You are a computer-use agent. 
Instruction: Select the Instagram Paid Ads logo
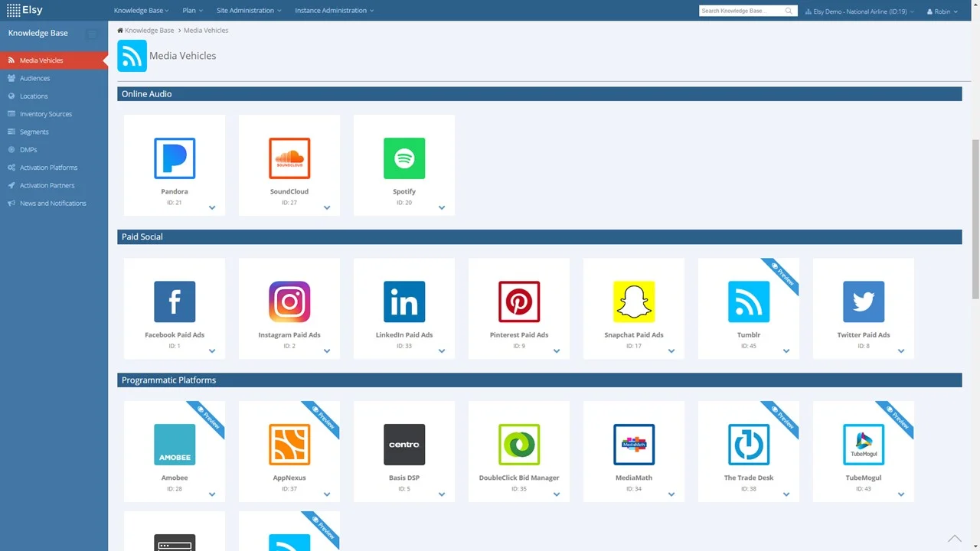pos(289,302)
